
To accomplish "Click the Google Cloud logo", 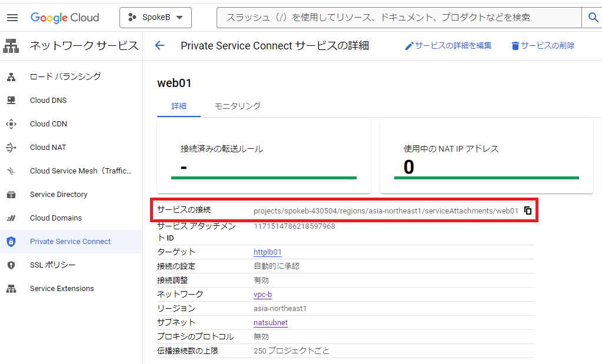I will point(65,18).
